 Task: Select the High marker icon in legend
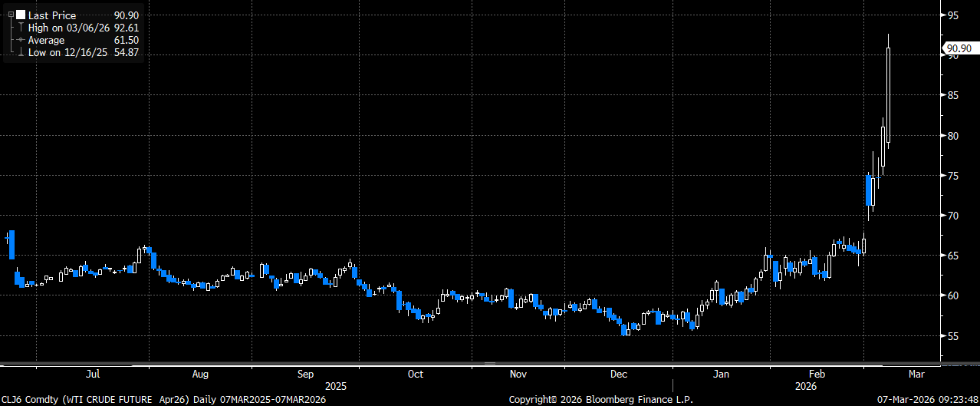click(x=20, y=28)
